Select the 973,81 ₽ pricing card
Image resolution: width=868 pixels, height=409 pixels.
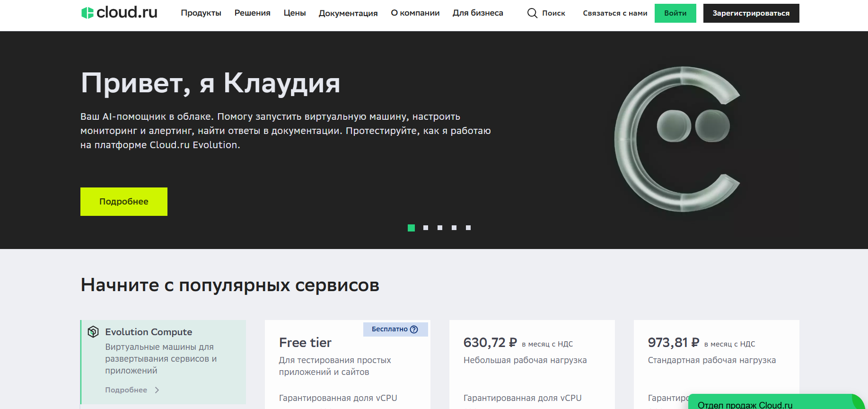(717, 365)
